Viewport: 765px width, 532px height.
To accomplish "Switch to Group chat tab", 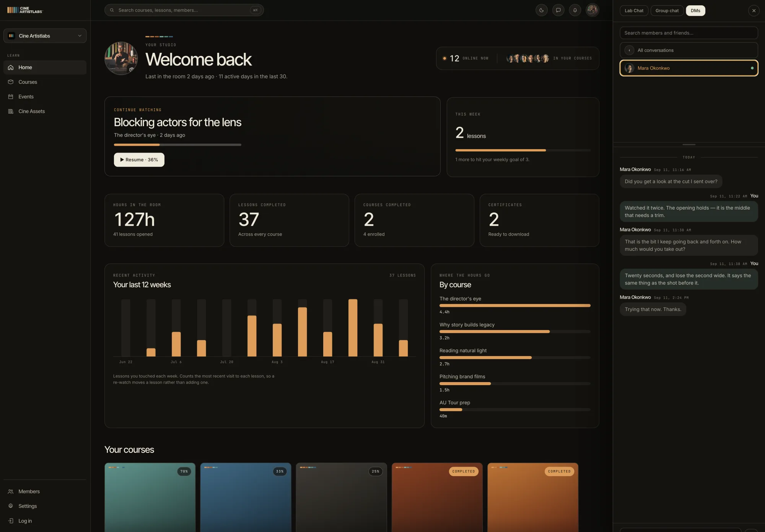I will coord(667,11).
